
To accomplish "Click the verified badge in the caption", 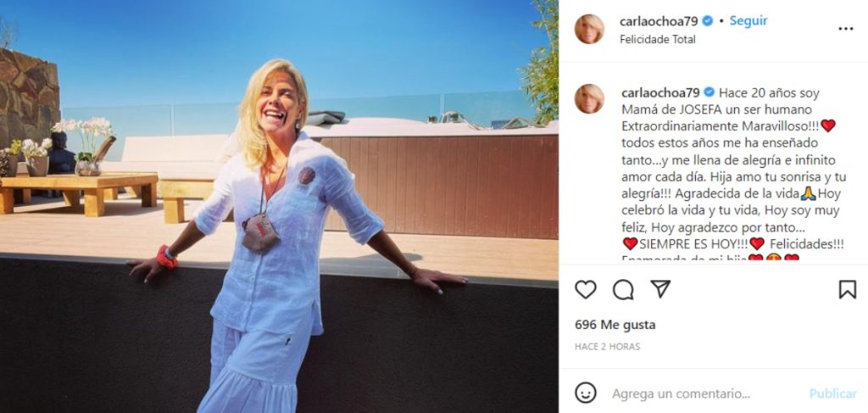I will 709,92.
